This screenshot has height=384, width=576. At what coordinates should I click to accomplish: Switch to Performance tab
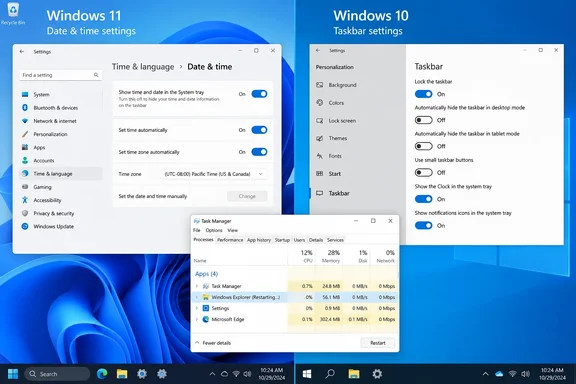click(x=230, y=240)
